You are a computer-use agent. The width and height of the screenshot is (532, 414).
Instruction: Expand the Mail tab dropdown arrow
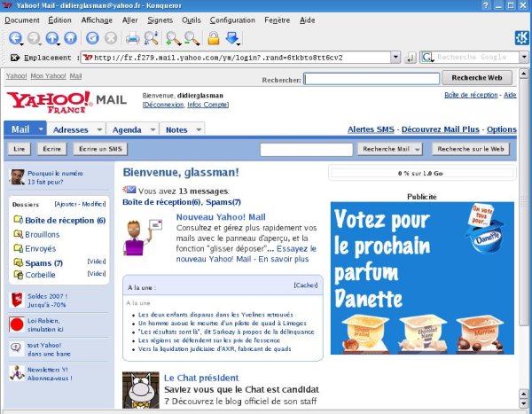coord(41,129)
